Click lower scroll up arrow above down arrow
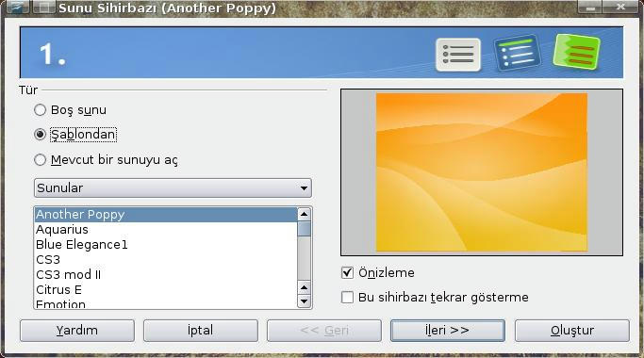 304,287
